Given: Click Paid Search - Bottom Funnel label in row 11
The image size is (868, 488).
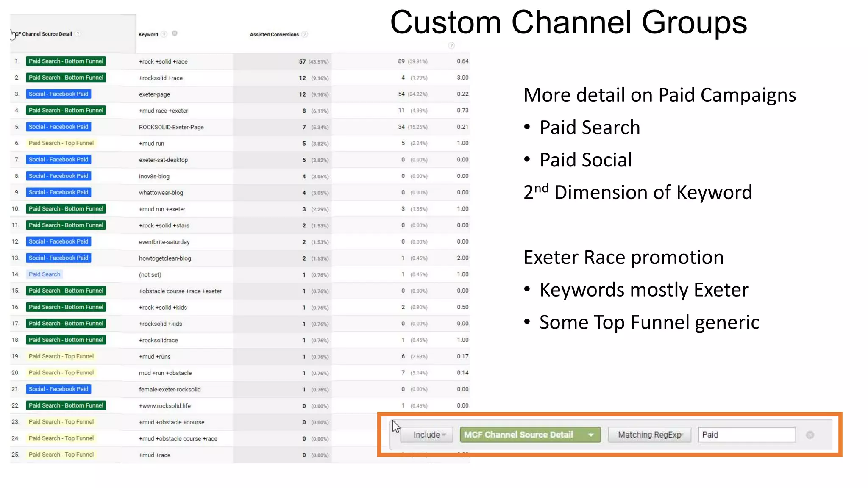Looking at the screenshot, I should pyautogui.click(x=66, y=225).
